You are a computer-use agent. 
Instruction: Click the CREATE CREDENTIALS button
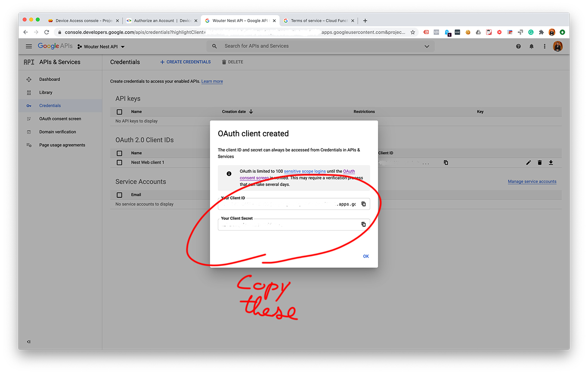(x=185, y=62)
